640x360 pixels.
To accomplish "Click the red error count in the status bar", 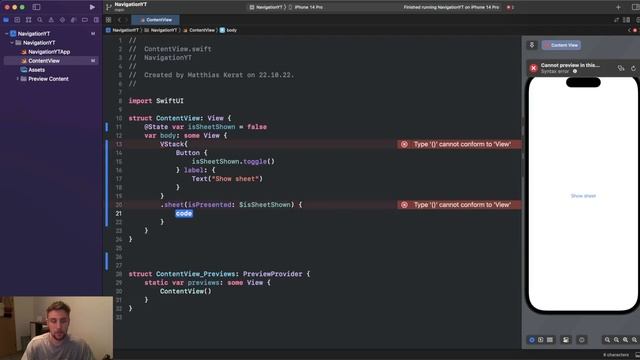I will point(510,7).
